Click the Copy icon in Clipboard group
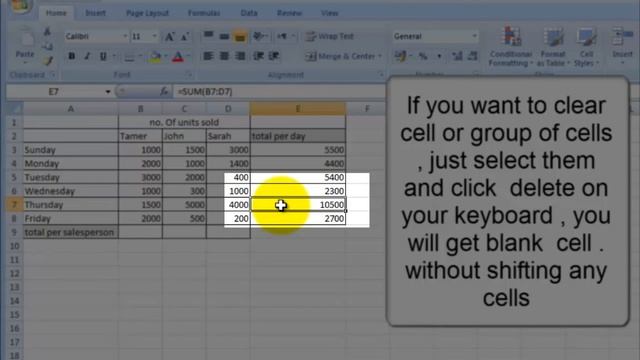Viewport: 640px width, 360px height. [x=47, y=47]
